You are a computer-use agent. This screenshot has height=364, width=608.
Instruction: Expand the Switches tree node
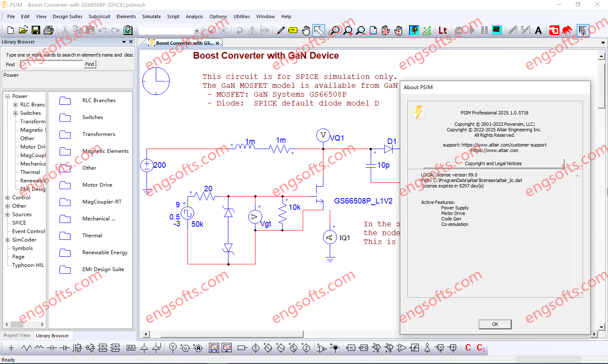click(15, 113)
